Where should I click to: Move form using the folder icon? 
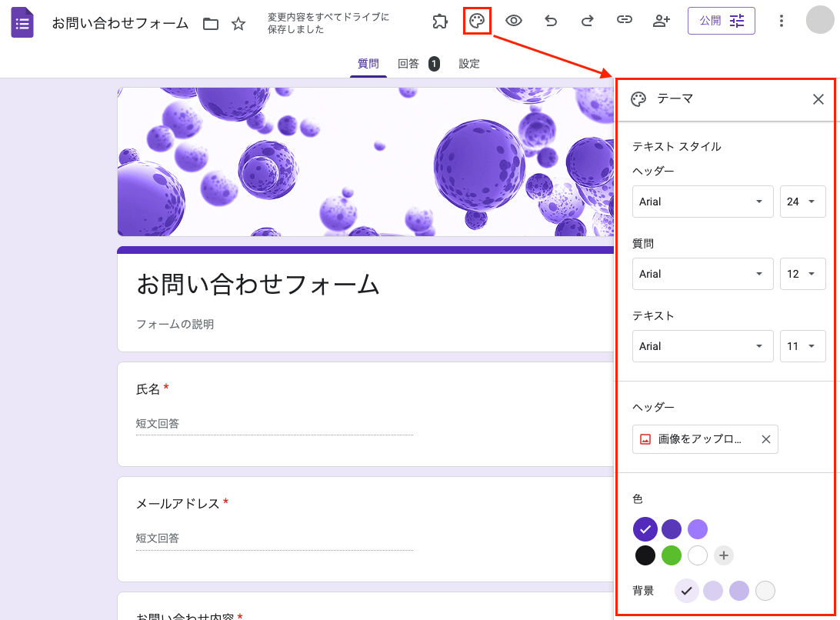pos(211,24)
